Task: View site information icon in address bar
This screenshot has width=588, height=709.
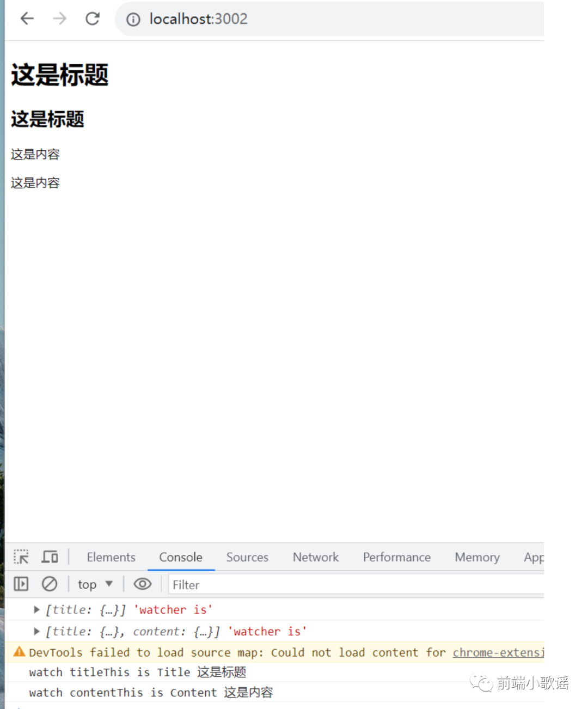Action: click(x=133, y=20)
